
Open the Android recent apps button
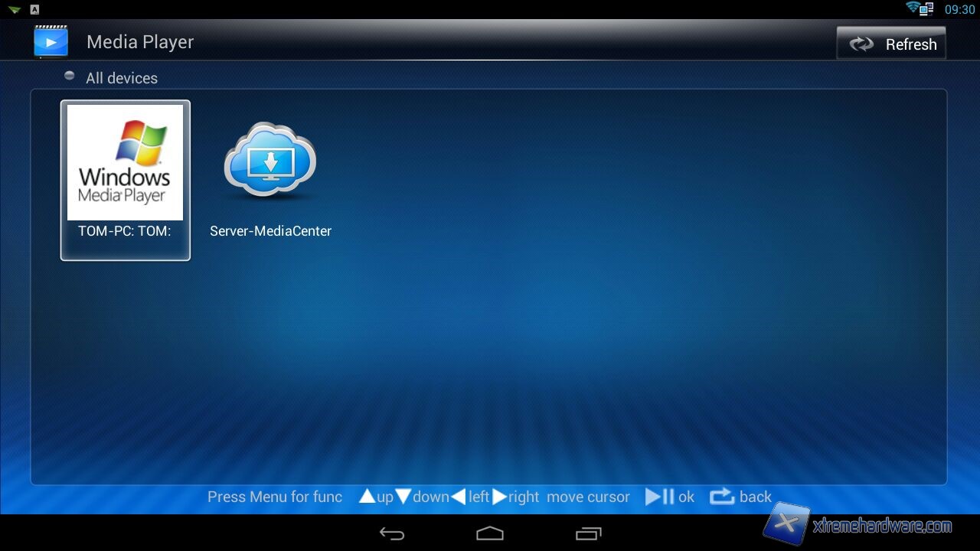coord(588,533)
